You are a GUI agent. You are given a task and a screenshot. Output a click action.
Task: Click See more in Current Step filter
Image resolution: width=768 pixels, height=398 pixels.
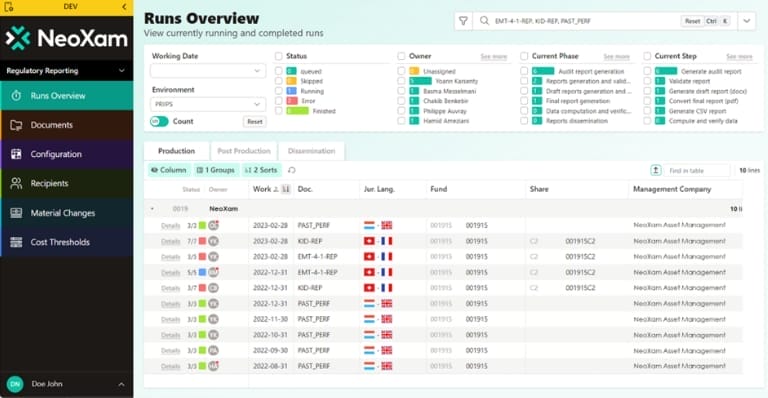point(739,57)
